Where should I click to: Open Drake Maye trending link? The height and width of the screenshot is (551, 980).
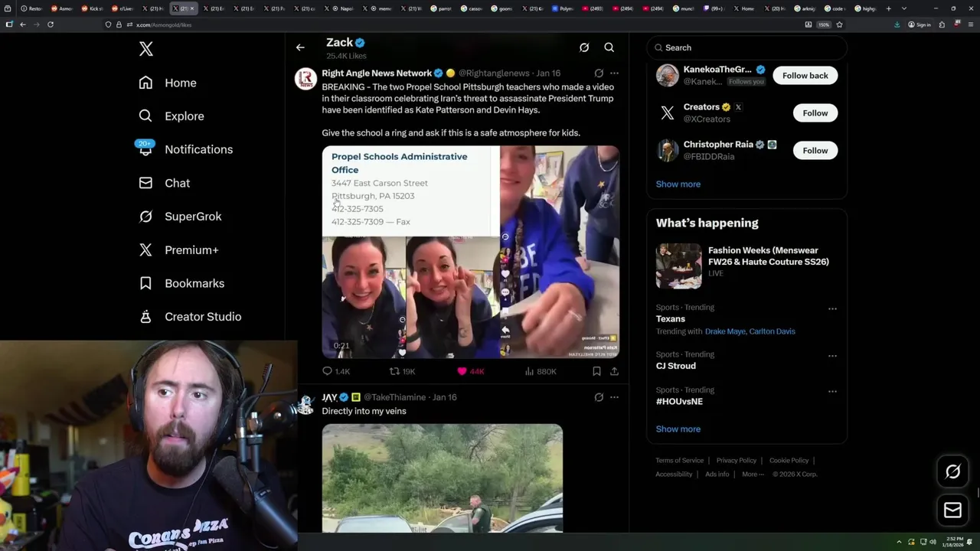[x=724, y=331]
